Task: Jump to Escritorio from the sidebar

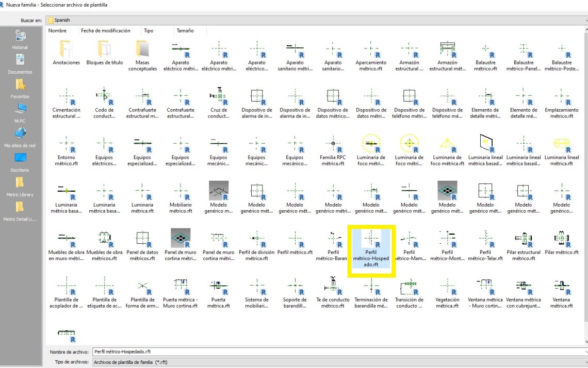Action: click(20, 162)
